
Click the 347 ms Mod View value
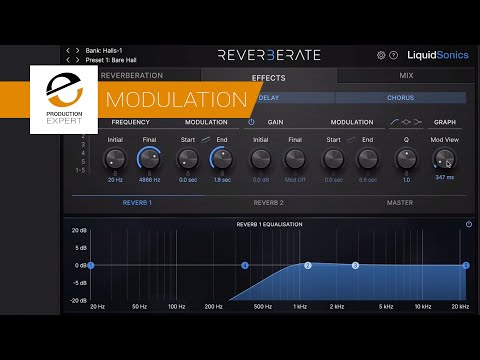(x=444, y=177)
